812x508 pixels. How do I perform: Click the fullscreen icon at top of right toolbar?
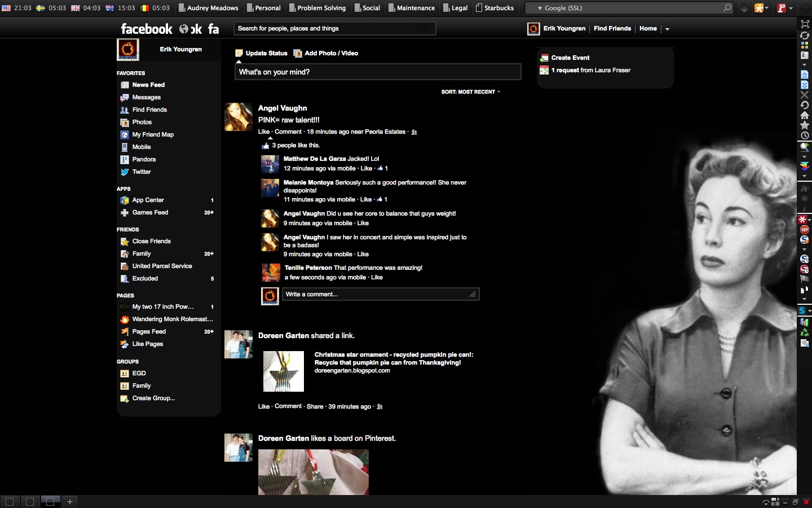805,24
